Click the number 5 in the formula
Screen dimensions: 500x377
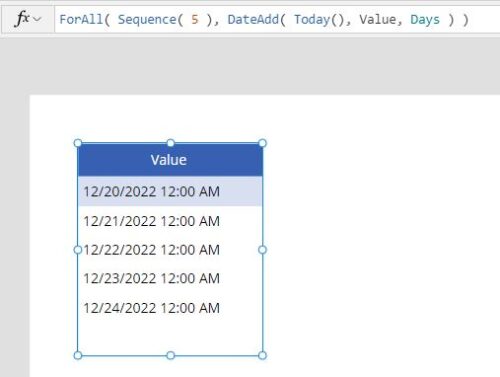(x=195, y=20)
